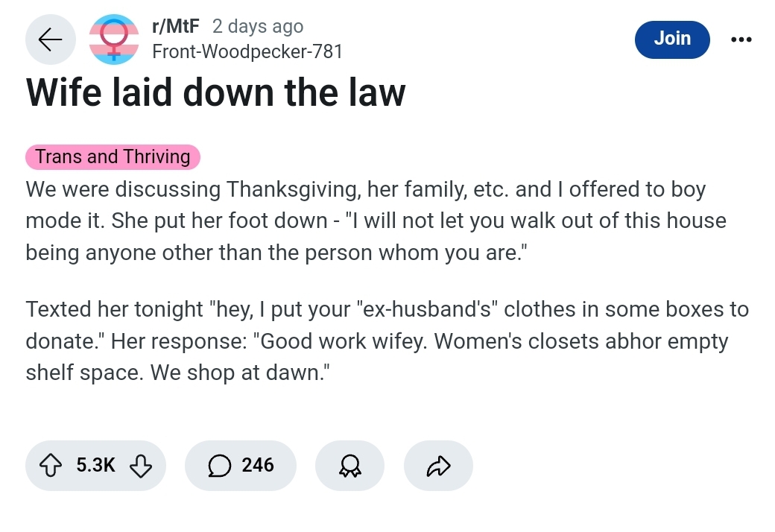This screenshot has width=775, height=532.
Task: Downvote the post
Action: pos(140,466)
